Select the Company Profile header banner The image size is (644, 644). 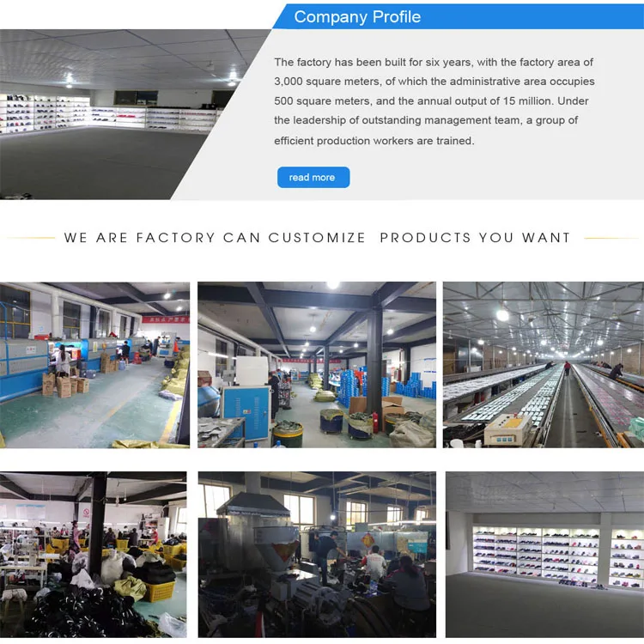pyautogui.click(x=458, y=17)
